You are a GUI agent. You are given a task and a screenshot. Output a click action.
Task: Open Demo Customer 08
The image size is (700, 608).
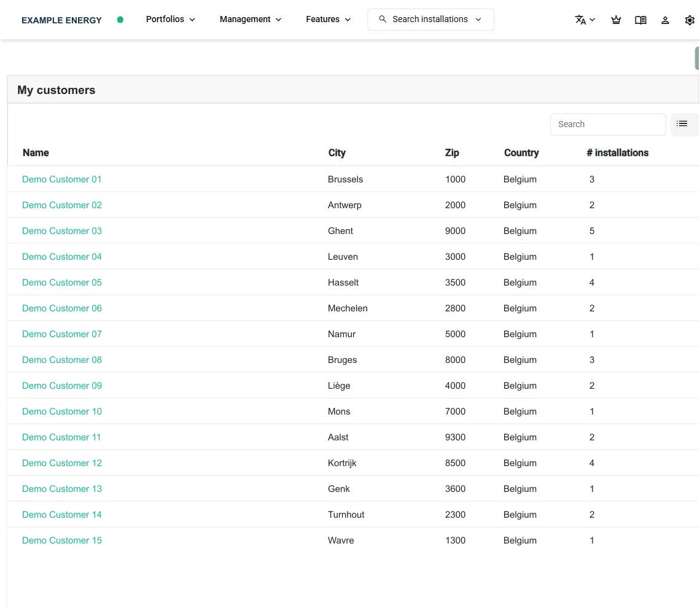coord(62,360)
